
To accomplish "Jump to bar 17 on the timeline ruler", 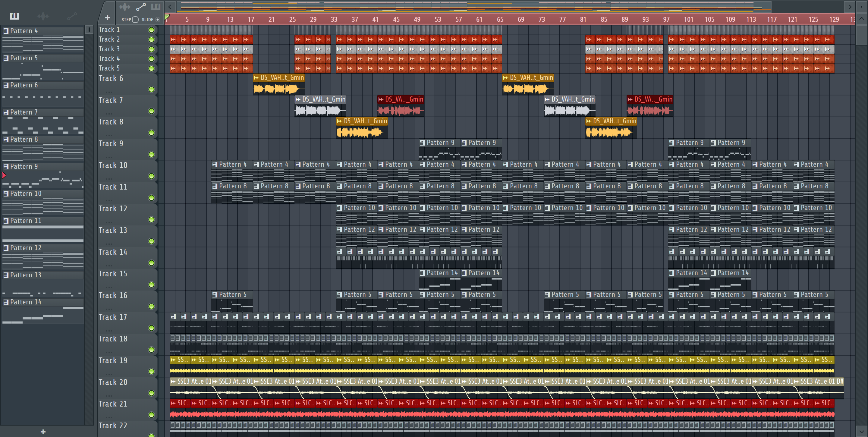I will [x=251, y=20].
